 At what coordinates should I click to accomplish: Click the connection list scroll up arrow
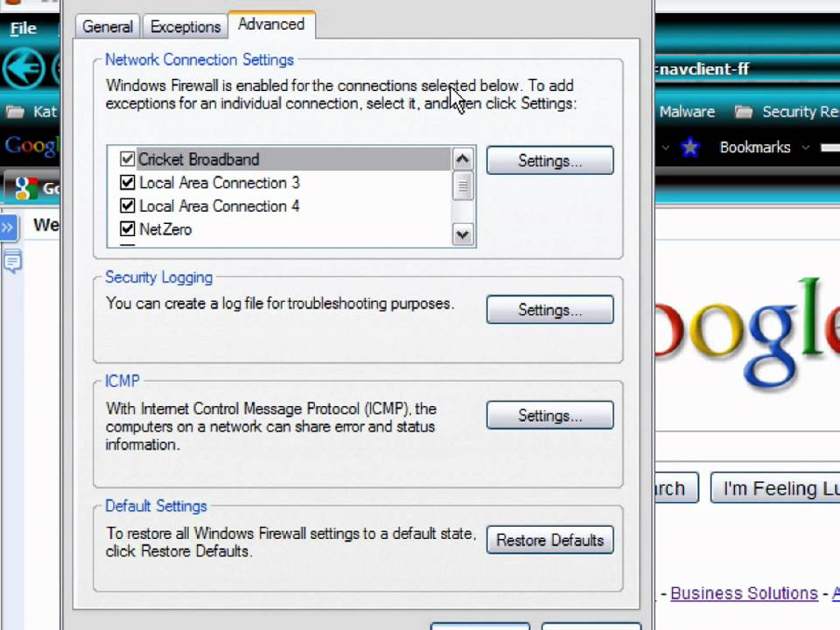[x=463, y=158]
